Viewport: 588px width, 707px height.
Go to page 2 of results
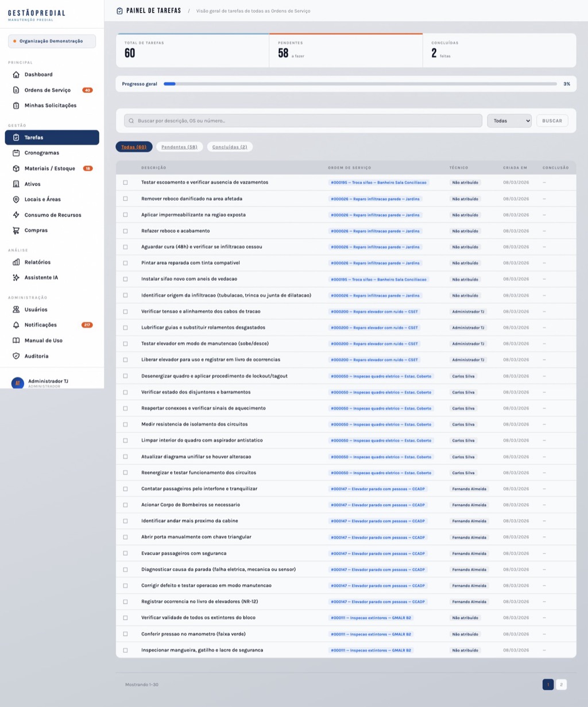561,685
